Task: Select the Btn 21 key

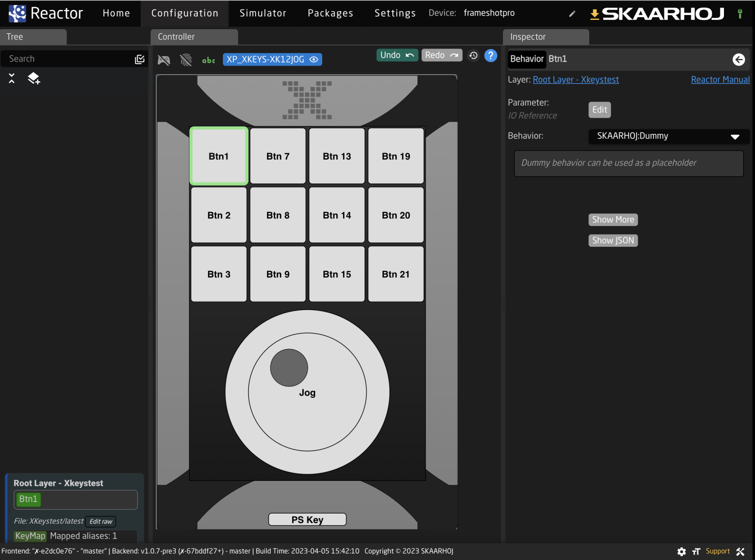Action: (x=396, y=274)
